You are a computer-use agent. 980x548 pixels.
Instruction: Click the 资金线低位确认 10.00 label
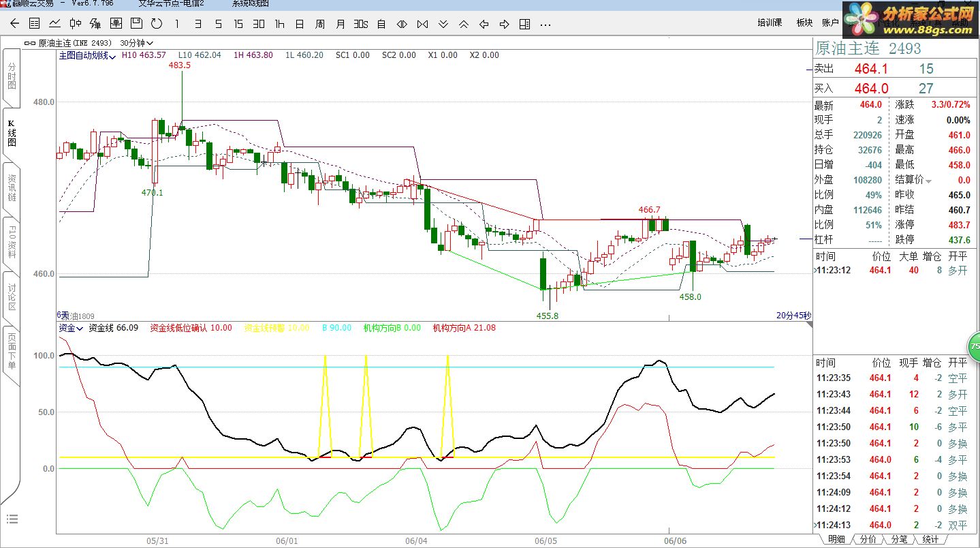[191, 328]
